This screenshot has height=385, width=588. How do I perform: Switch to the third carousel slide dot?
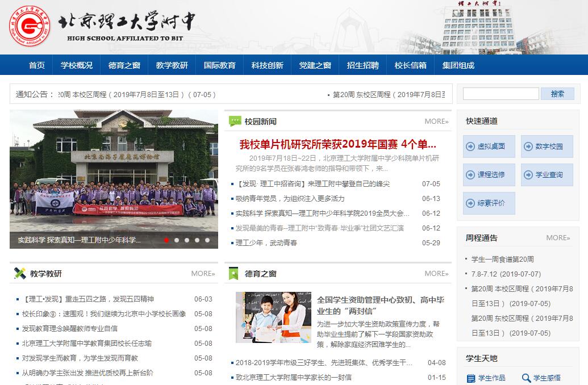click(187, 240)
